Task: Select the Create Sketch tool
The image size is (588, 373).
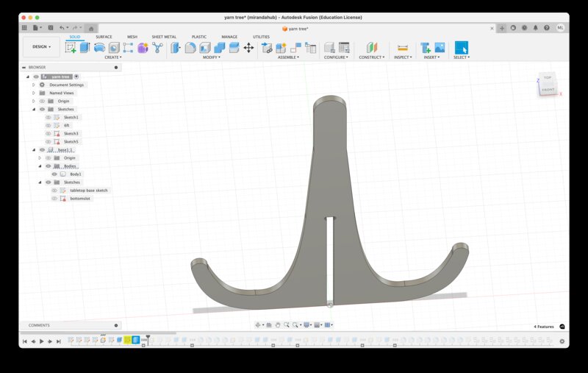Action: [x=71, y=48]
